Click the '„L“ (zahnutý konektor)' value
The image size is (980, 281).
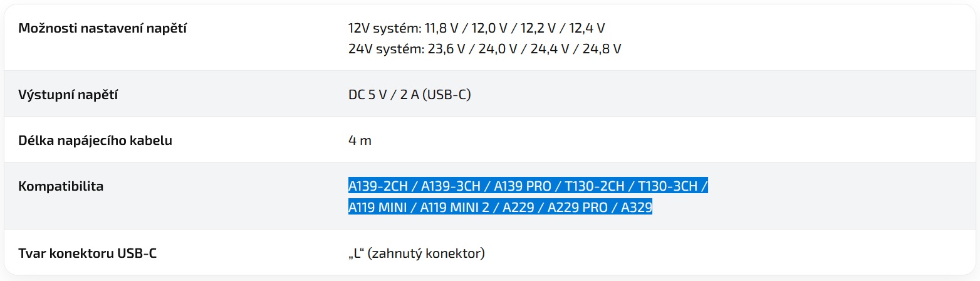click(x=417, y=253)
